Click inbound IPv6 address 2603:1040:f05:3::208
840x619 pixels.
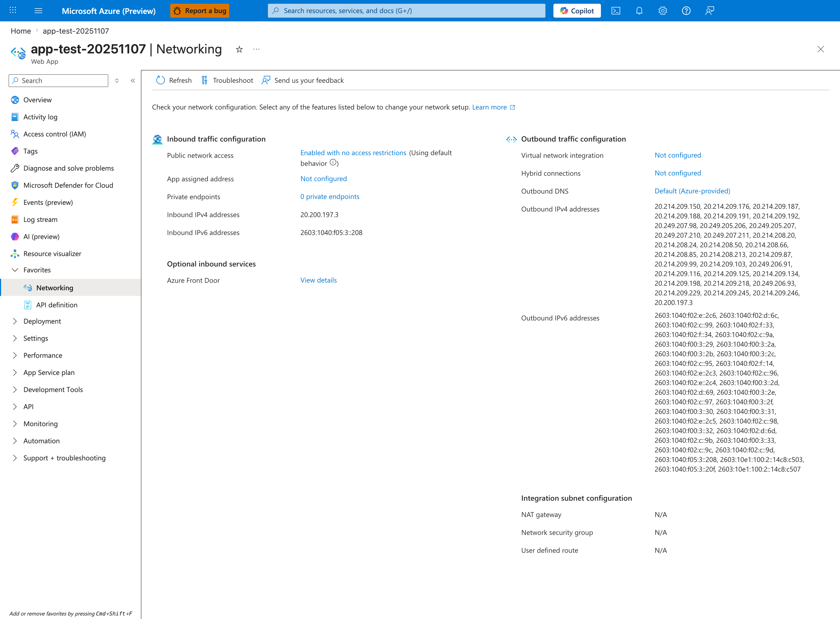click(331, 233)
